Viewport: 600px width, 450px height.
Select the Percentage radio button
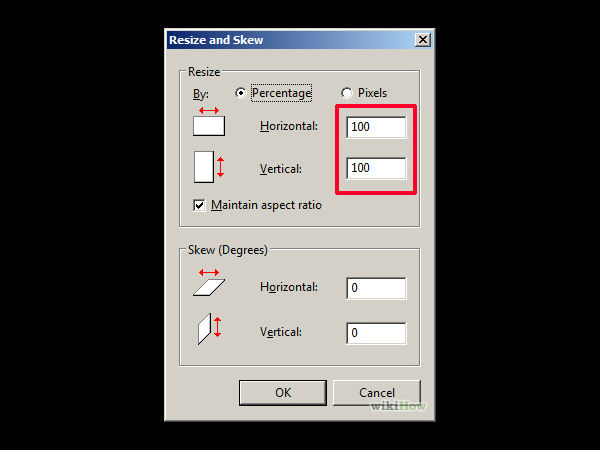[x=241, y=93]
